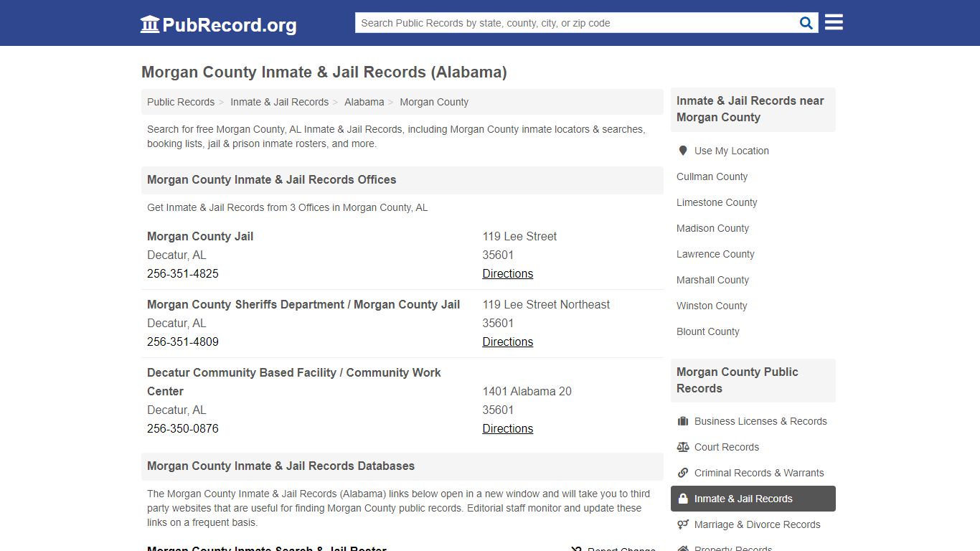This screenshot has width=980, height=551.
Task: Open Court Records category
Action: 726,447
